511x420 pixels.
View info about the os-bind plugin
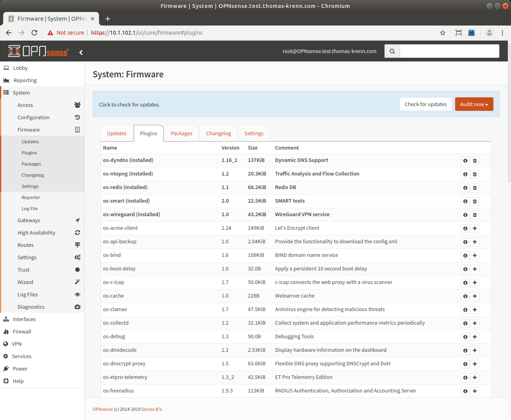465,256
